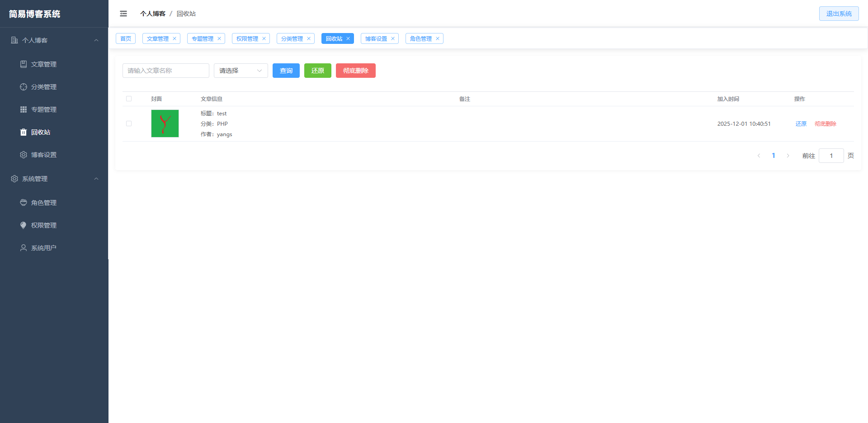Click the 还原 link in the test row
This screenshot has width=868, height=423.
click(801, 124)
